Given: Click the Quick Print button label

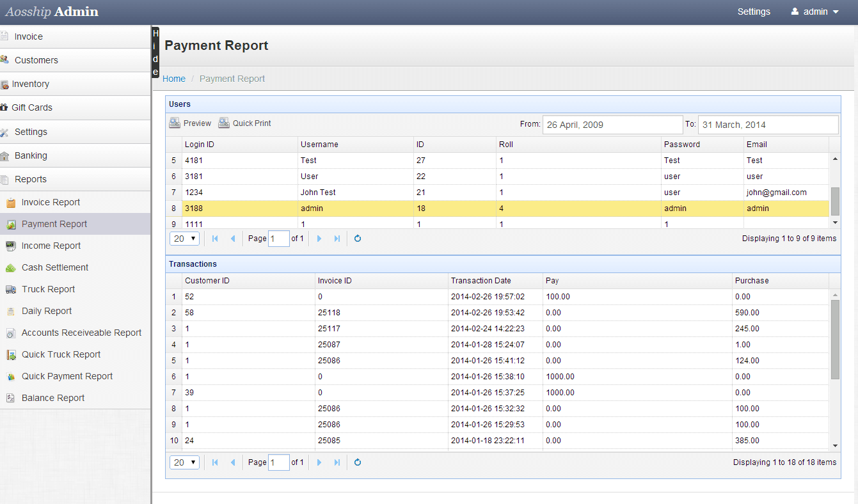Looking at the screenshot, I should click(x=252, y=123).
